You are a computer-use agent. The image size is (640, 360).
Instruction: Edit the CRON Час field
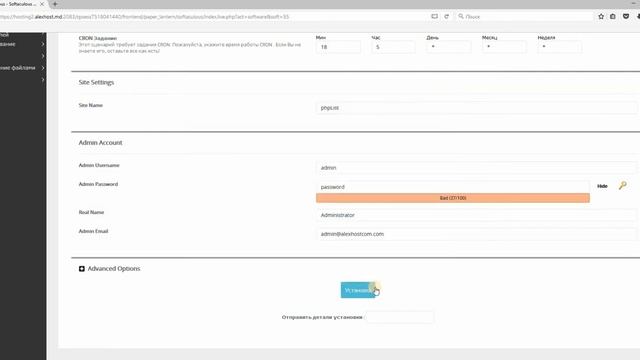click(393, 47)
